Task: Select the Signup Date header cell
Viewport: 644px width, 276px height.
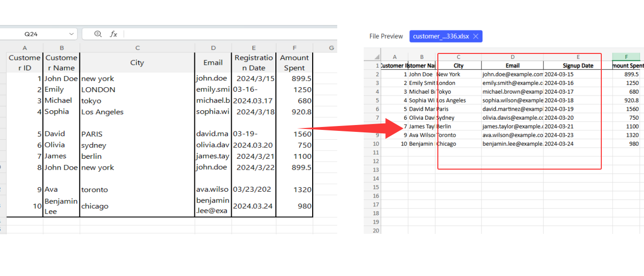Action: pyautogui.click(x=578, y=66)
